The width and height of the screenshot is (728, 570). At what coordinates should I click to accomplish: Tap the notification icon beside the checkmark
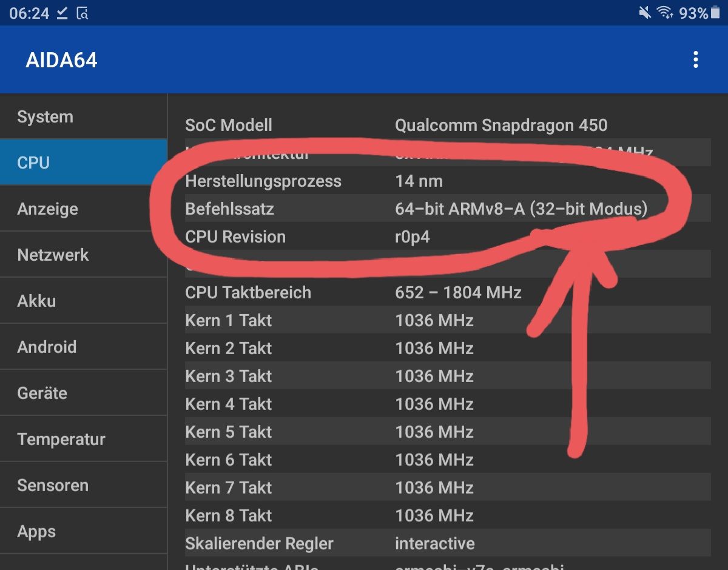pos(83,13)
